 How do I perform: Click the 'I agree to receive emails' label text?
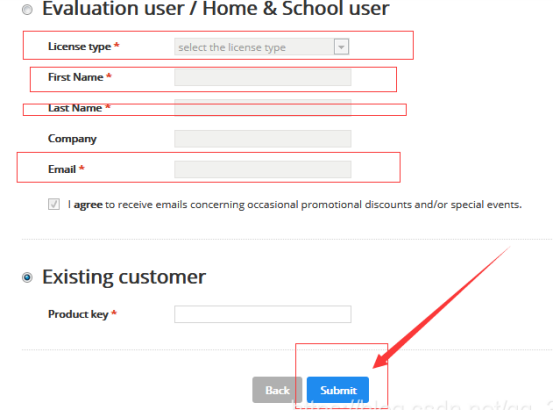click(x=295, y=204)
